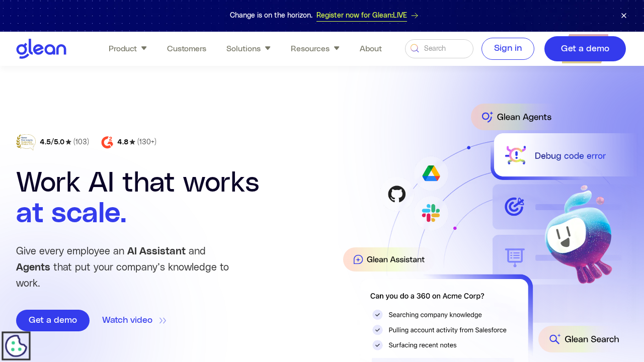Check Surfacing recent notes

(x=377, y=345)
